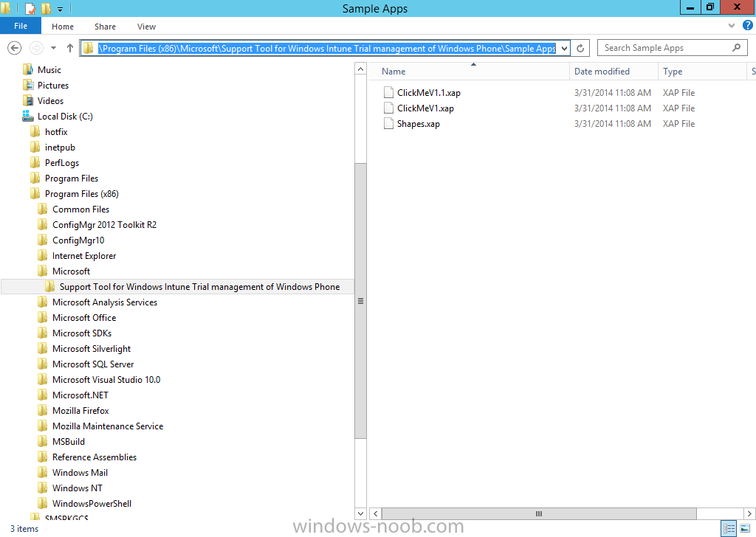The image size is (756, 537).
Task: Click the Microsoft.NET folder icon
Action: 42,395
